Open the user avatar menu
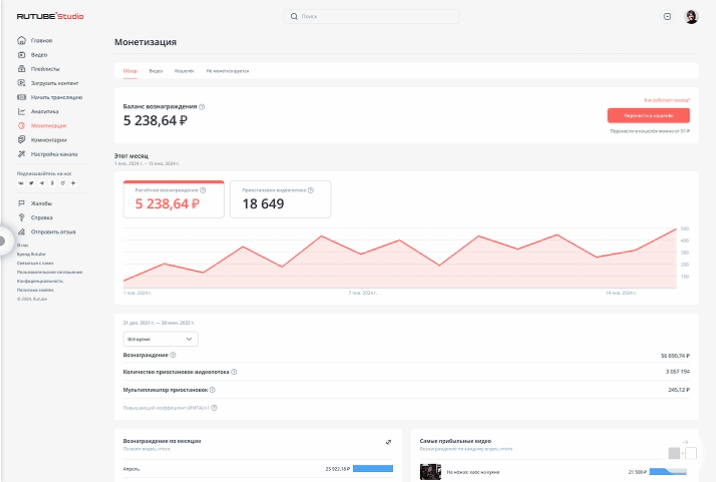 691,17
